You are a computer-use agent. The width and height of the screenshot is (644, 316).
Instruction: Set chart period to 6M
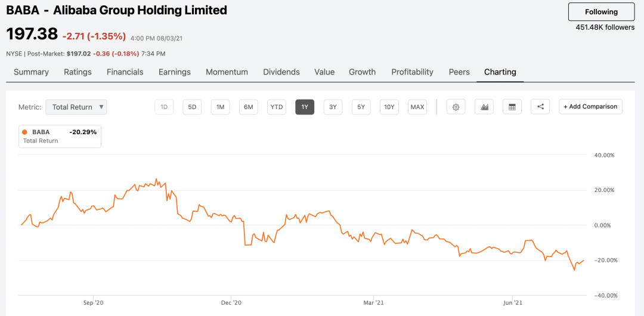point(248,107)
